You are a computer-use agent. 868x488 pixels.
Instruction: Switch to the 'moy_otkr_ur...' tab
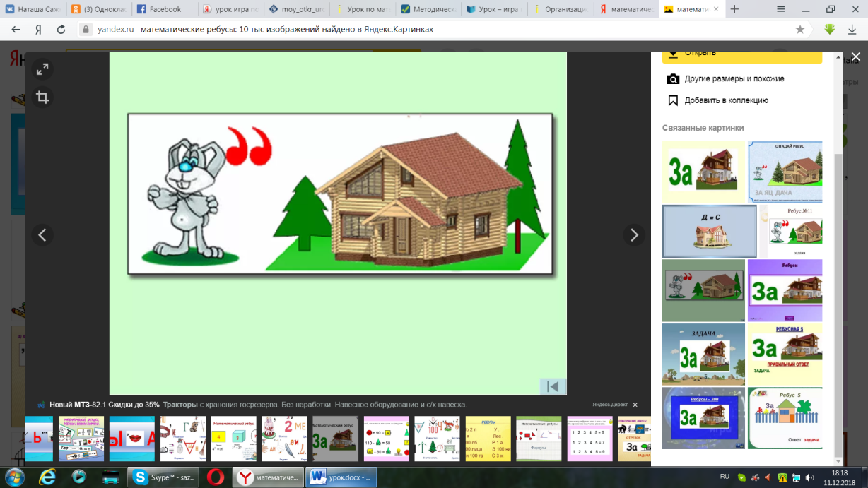click(298, 9)
